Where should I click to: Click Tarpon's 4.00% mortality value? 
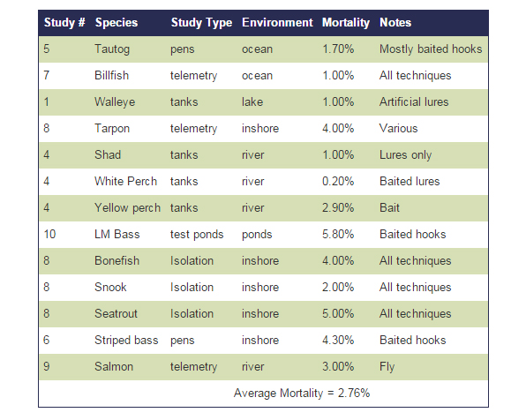pyautogui.click(x=338, y=128)
